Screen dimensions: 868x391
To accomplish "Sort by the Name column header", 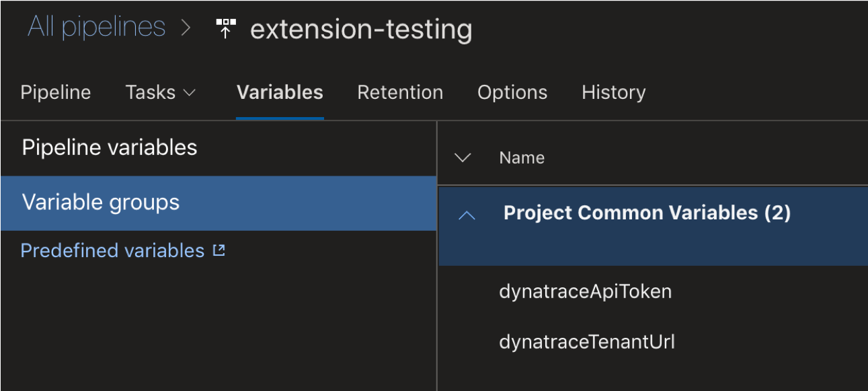I will coord(522,158).
